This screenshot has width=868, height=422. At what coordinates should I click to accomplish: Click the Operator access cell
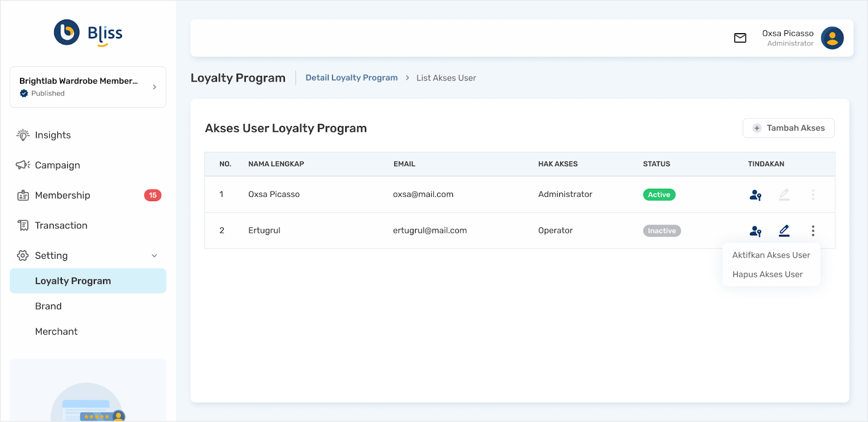[x=556, y=231]
